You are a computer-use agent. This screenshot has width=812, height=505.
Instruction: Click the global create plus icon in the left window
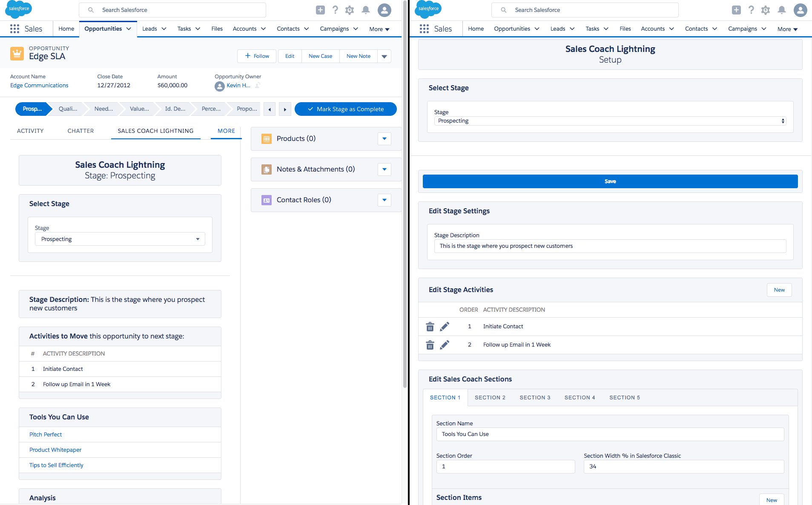click(x=320, y=10)
